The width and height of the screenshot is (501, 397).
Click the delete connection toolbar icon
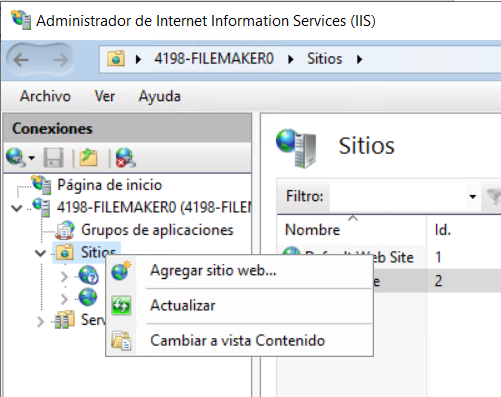[125, 157]
